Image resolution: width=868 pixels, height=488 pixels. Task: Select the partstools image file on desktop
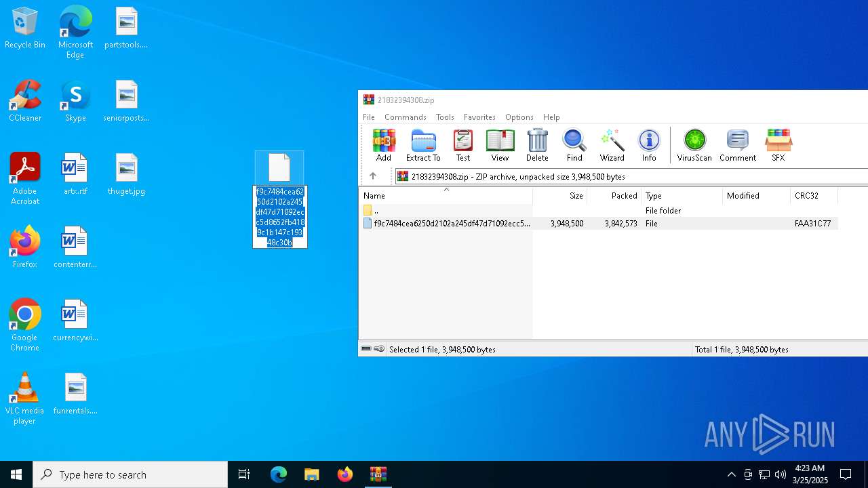point(126,28)
